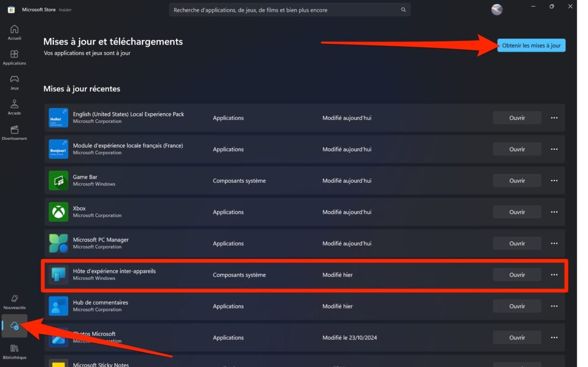Open the Jeux gaming section

pyautogui.click(x=14, y=82)
